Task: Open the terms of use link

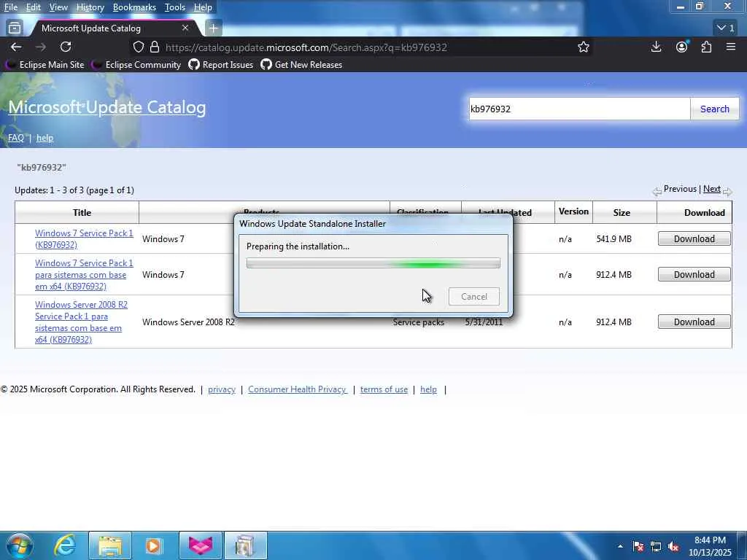Action: click(x=384, y=389)
